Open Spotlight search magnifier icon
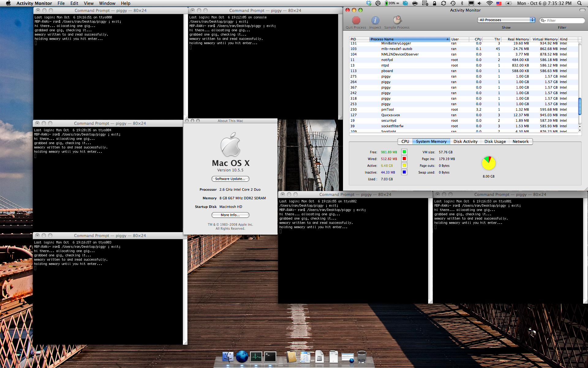This screenshot has width=588, height=368. 579,3
